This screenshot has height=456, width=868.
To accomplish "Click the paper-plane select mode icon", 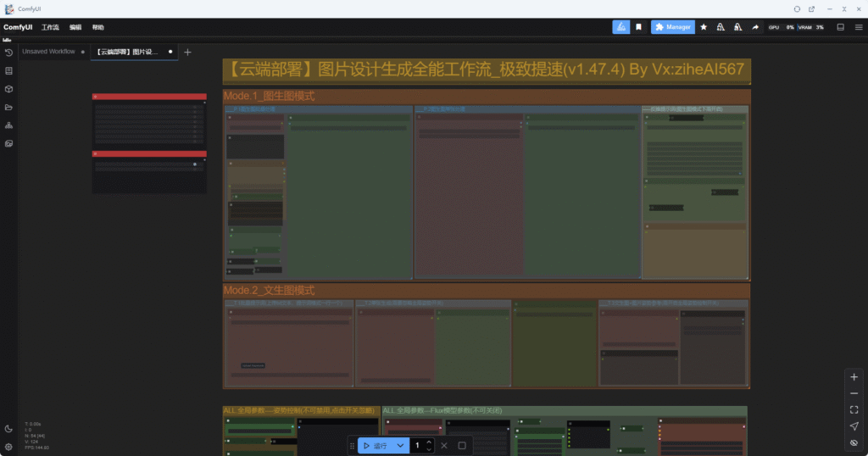I will point(854,426).
